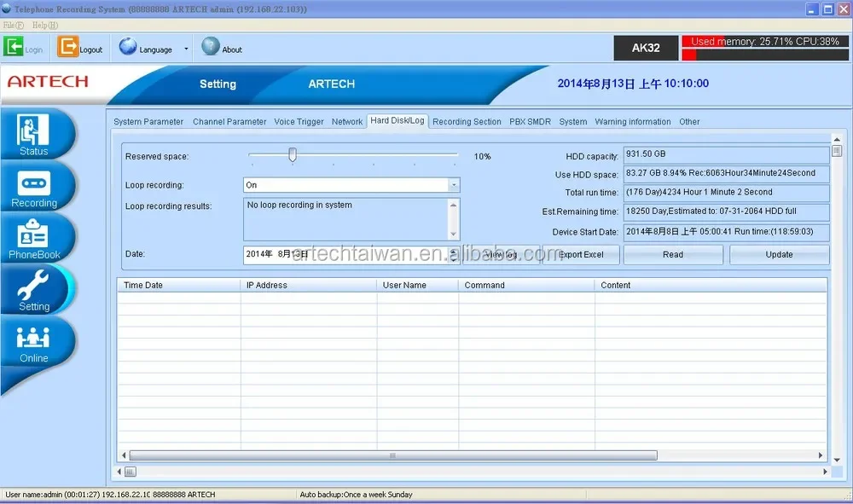This screenshot has height=504, width=853.
Task: Select the Setting sidebar icon
Action: [x=36, y=288]
